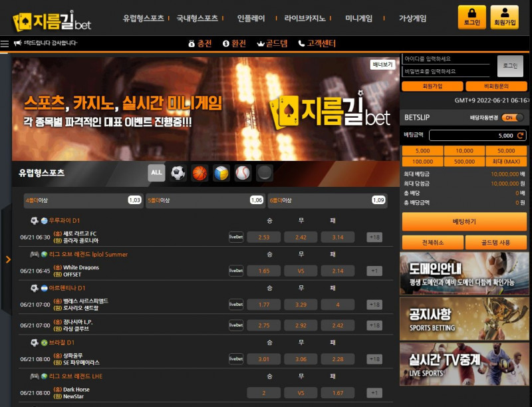Select the volleyball sport filter icon
Image resolution: width=532 pixels, height=407 pixels.
(221, 174)
